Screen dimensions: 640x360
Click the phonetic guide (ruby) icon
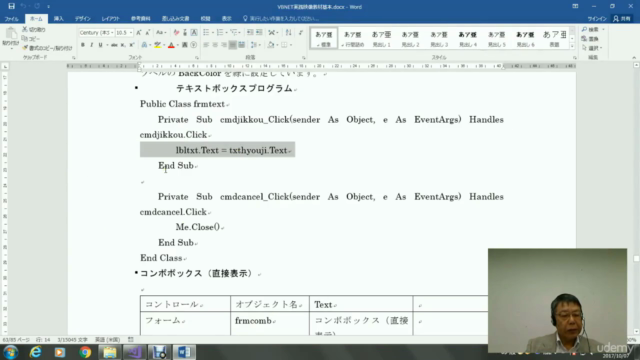[185, 33]
